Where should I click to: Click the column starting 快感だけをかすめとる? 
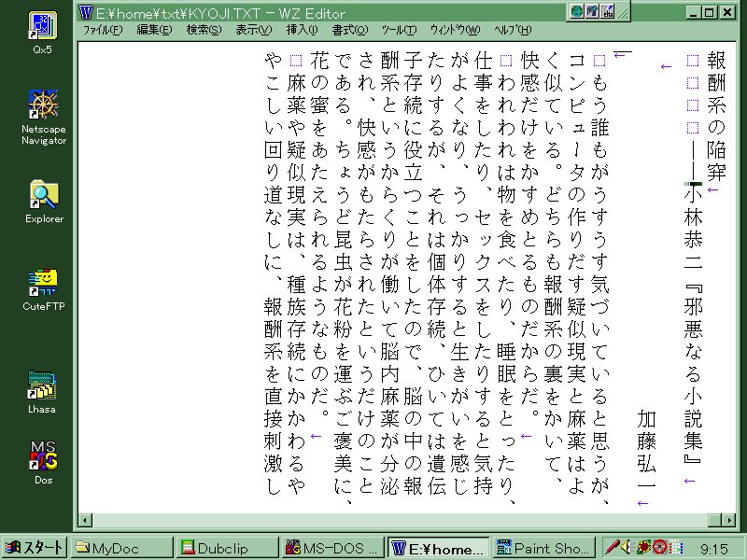(529, 232)
